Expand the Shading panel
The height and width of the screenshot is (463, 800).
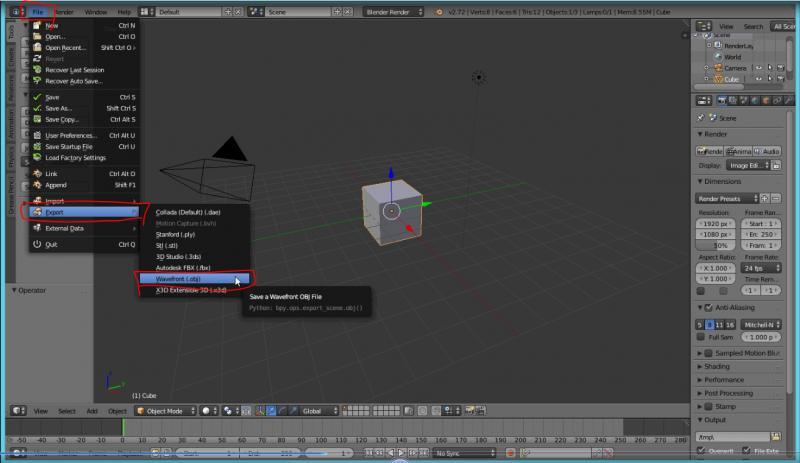[717, 367]
